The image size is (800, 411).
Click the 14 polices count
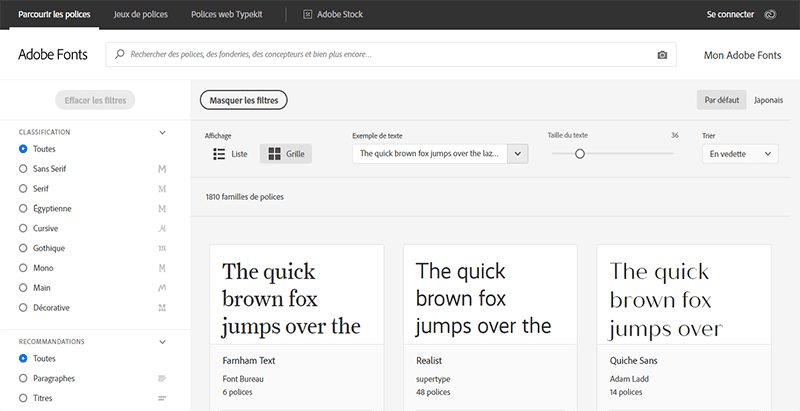(626, 392)
